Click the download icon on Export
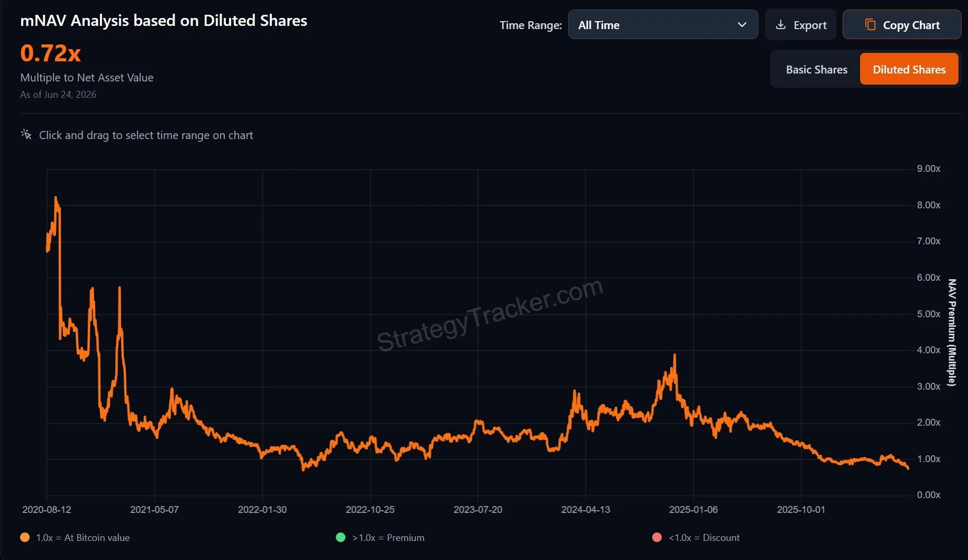Image resolution: width=968 pixels, height=560 pixels. point(780,25)
